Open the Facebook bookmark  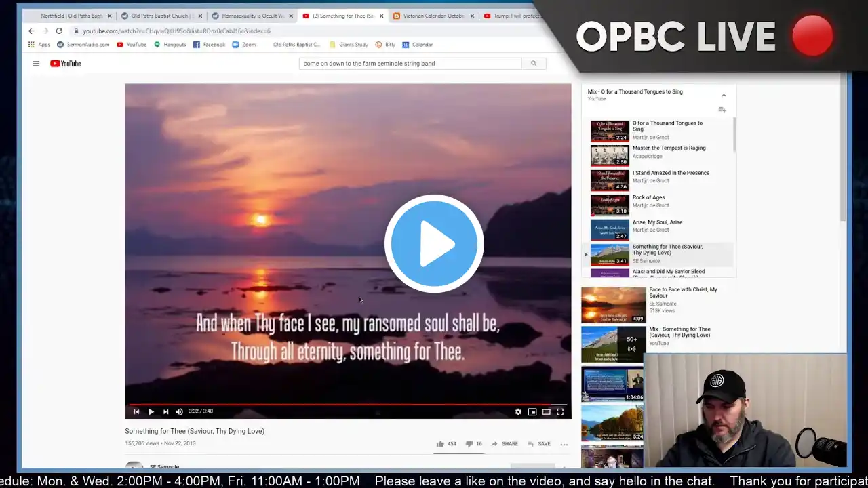[209, 45]
